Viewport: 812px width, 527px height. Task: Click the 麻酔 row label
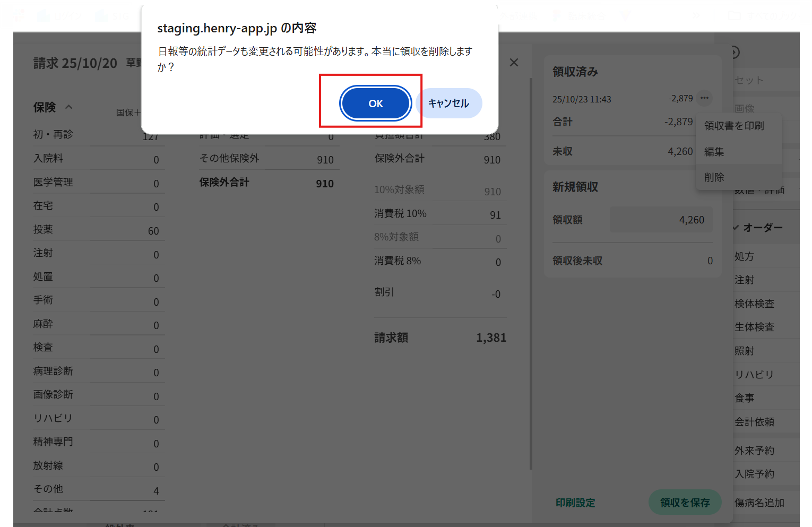click(43, 324)
